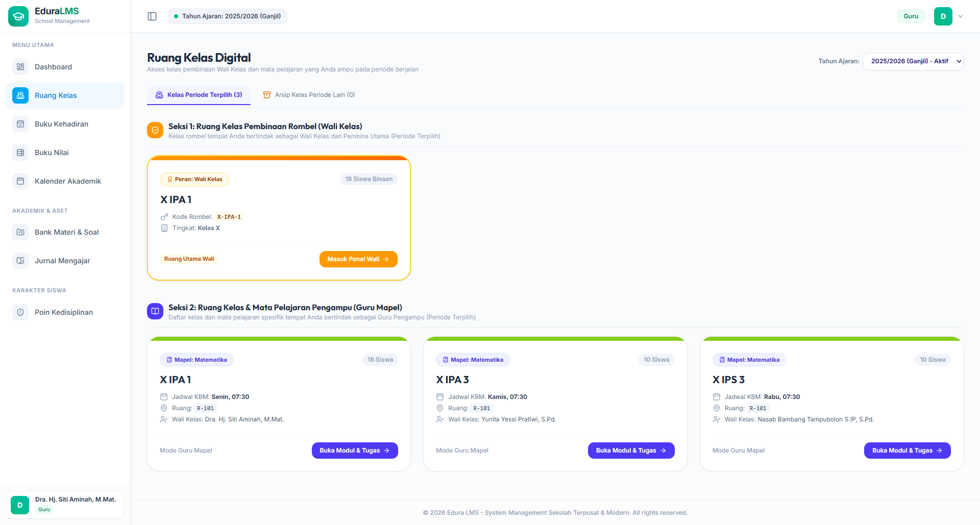Click the purple Seksi 2 book icon

point(155,311)
